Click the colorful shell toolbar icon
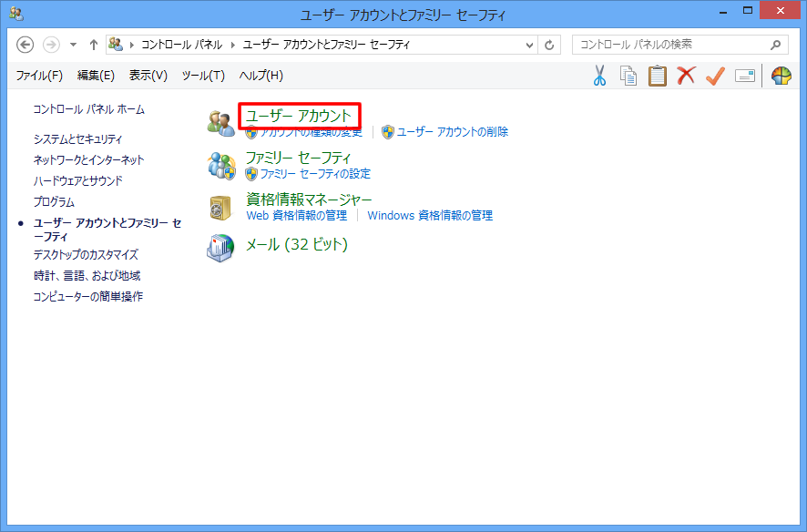Screen dimensions: 807x532 [x=781, y=76]
